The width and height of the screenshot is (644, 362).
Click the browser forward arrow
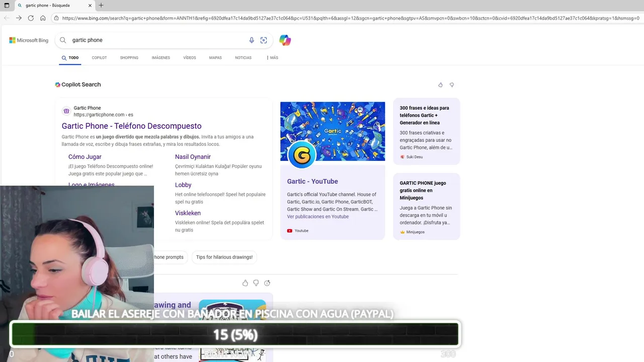(19, 18)
